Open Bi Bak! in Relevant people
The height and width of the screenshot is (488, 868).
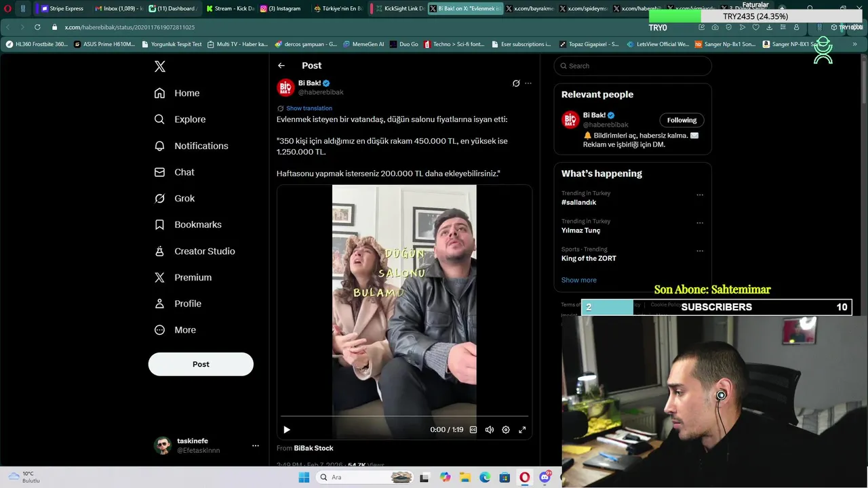pyautogui.click(x=594, y=115)
